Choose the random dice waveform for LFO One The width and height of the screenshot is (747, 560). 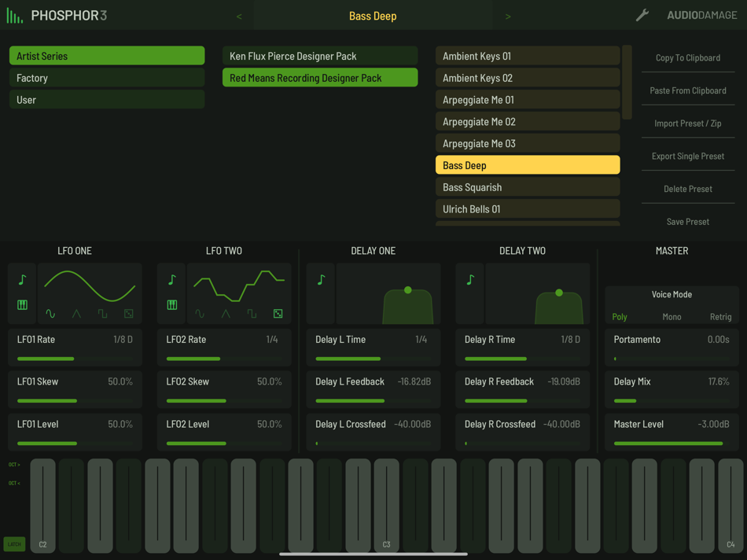tap(128, 312)
